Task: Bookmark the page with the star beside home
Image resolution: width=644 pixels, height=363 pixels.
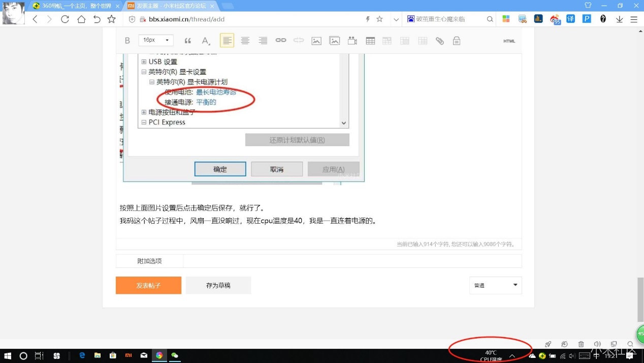Action: 112,19
